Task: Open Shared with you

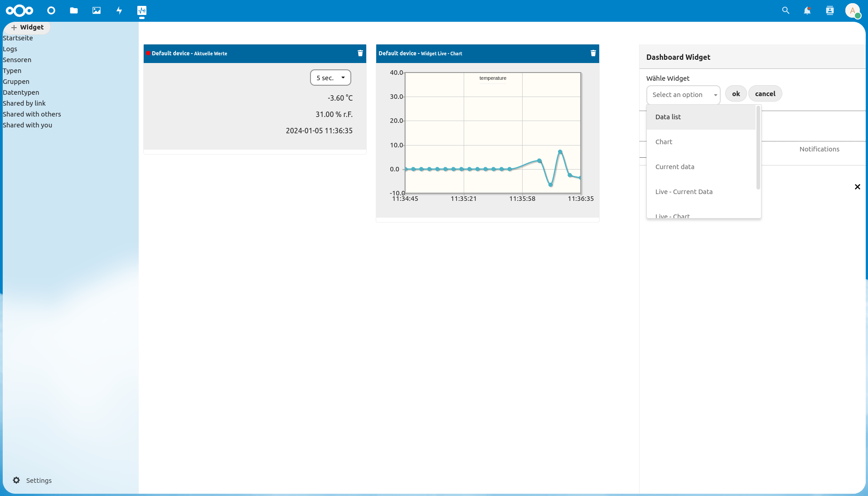Action: [x=27, y=125]
